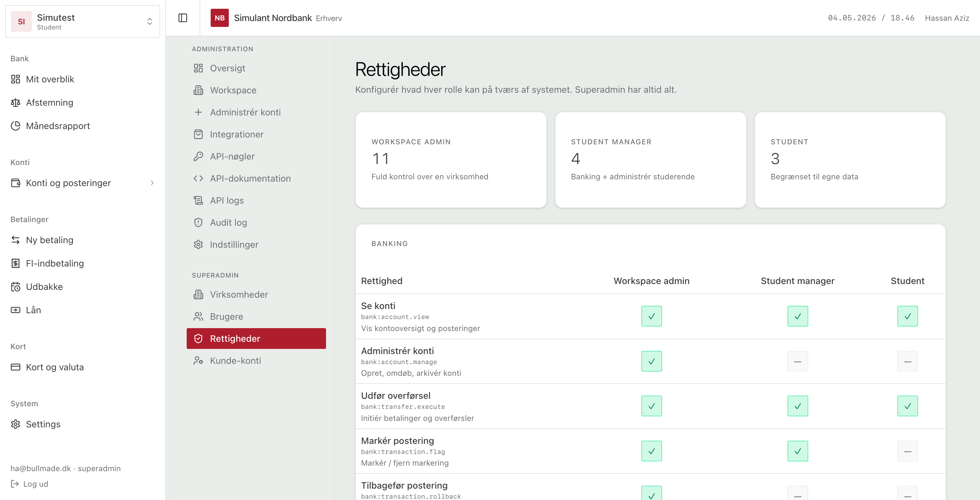Expand Konti og posteringer chevron
980x500 pixels.
[x=152, y=183]
